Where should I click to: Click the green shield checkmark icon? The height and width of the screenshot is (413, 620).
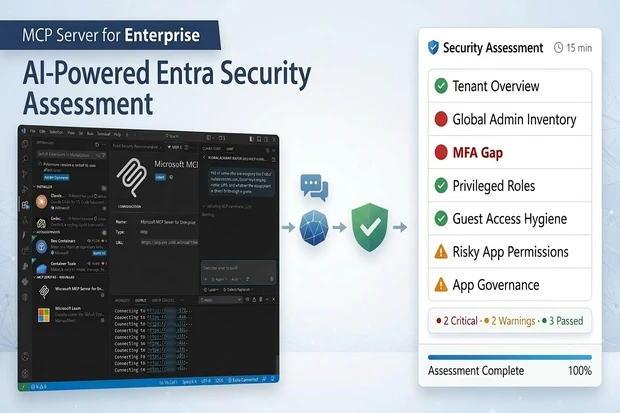371,225
